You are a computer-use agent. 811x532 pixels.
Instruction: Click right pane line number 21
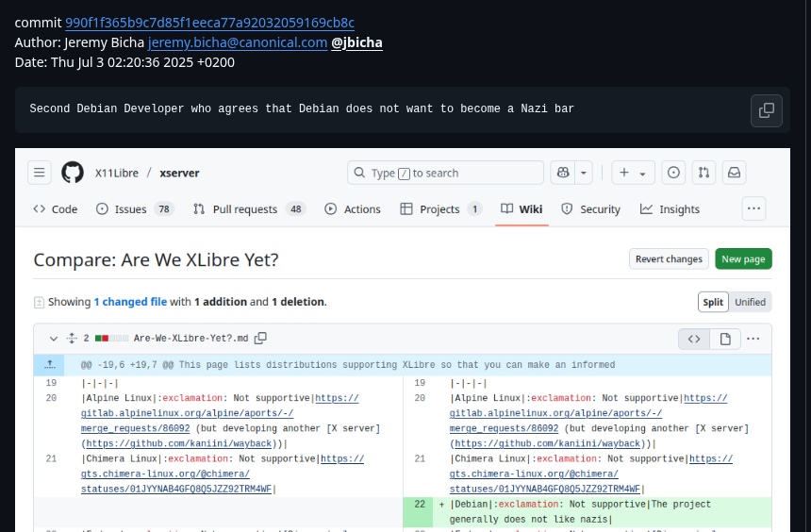[420, 458]
